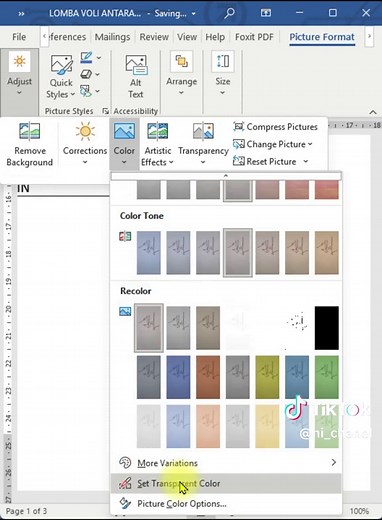Open Quick Styles gallery
This screenshot has height=520, width=382.
click(61, 77)
